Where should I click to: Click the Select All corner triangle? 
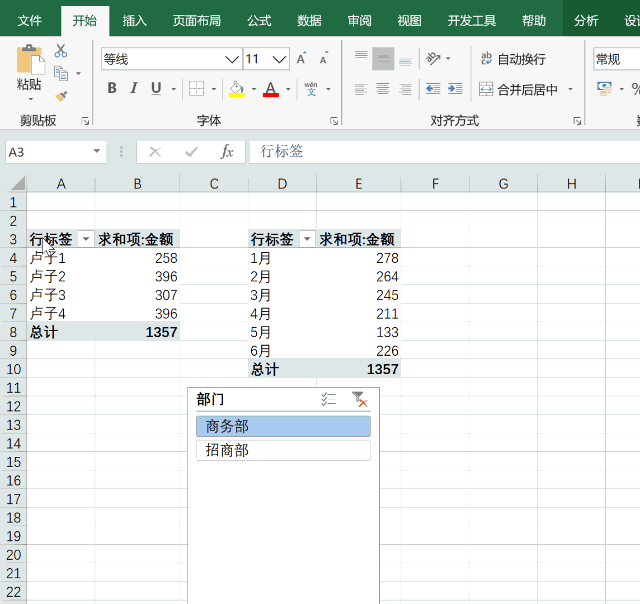pos(18,183)
